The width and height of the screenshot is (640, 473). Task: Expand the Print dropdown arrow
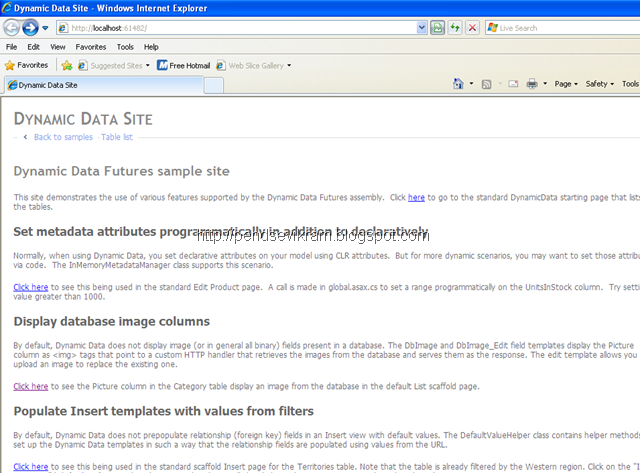[x=545, y=84]
